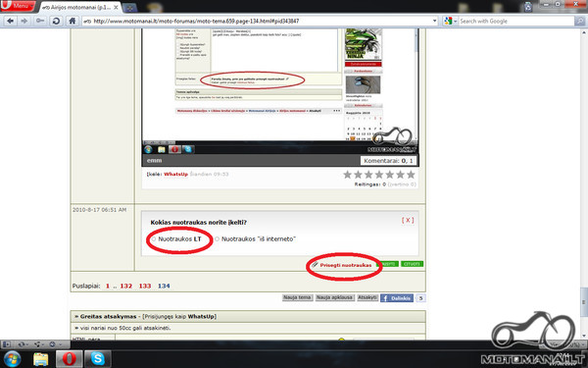This screenshot has width=588, height=368.
Task: Click the Prisegti nuotraukas link
Action: tap(345, 265)
